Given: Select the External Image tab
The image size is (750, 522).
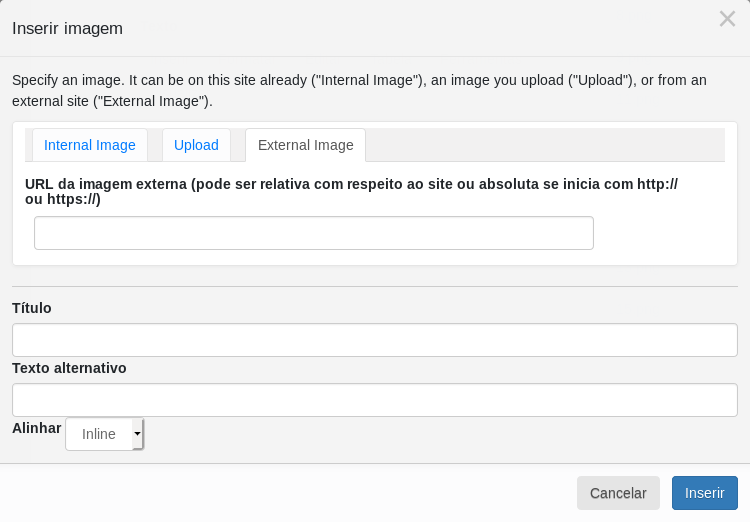Looking at the screenshot, I should click(x=305, y=145).
